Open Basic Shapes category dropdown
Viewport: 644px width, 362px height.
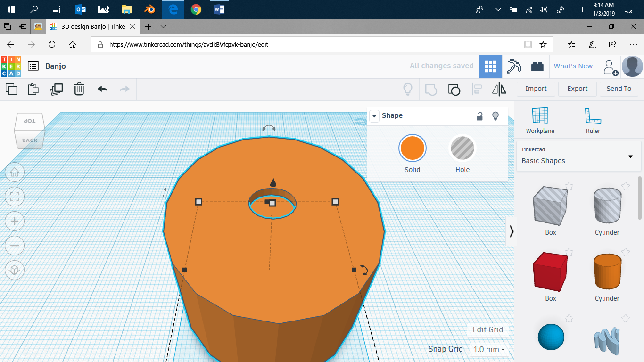point(579,156)
